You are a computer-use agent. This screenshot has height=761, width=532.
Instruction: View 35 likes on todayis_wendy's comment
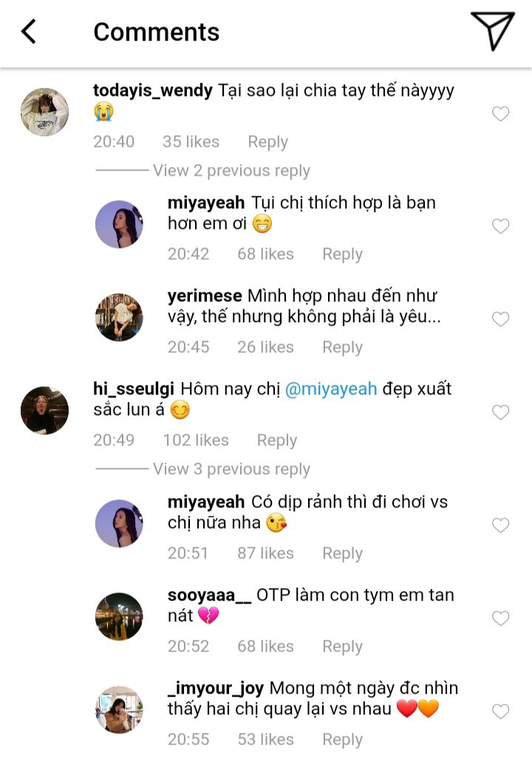click(x=191, y=142)
